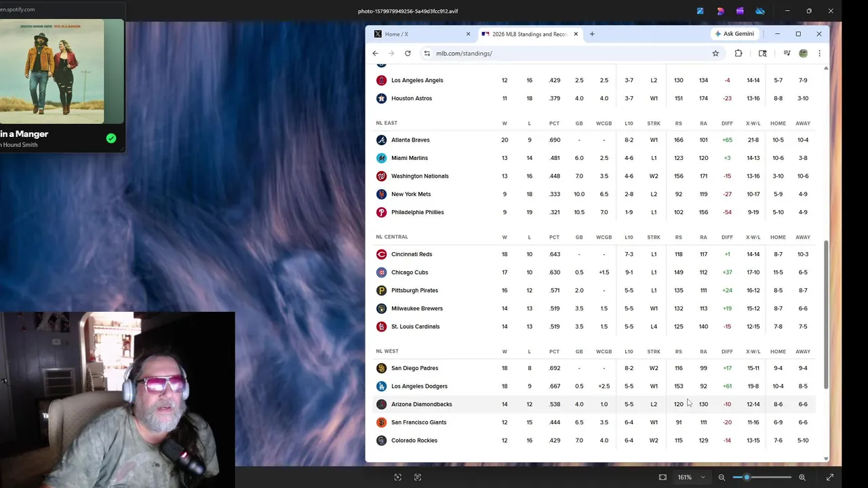The height and width of the screenshot is (488, 868).
Task: Click Atlanta Braves team logo
Action: [381, 140]
